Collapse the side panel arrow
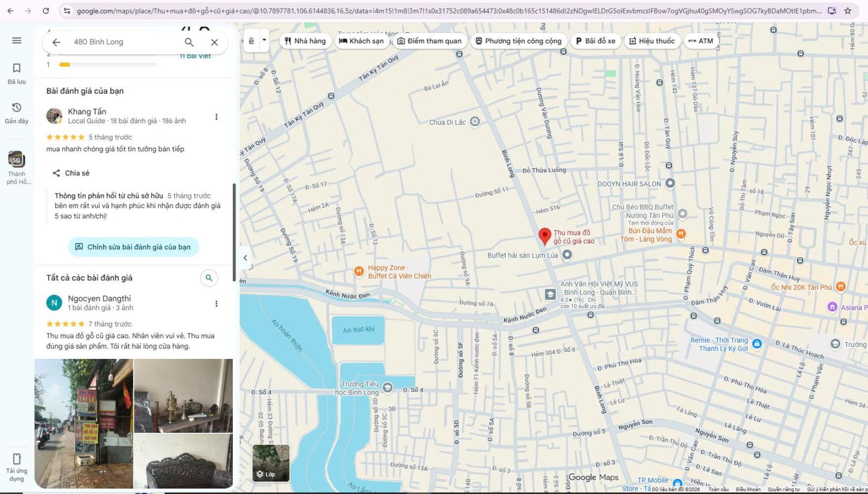This screenshot has width=868, height=494. pos(245,258)
